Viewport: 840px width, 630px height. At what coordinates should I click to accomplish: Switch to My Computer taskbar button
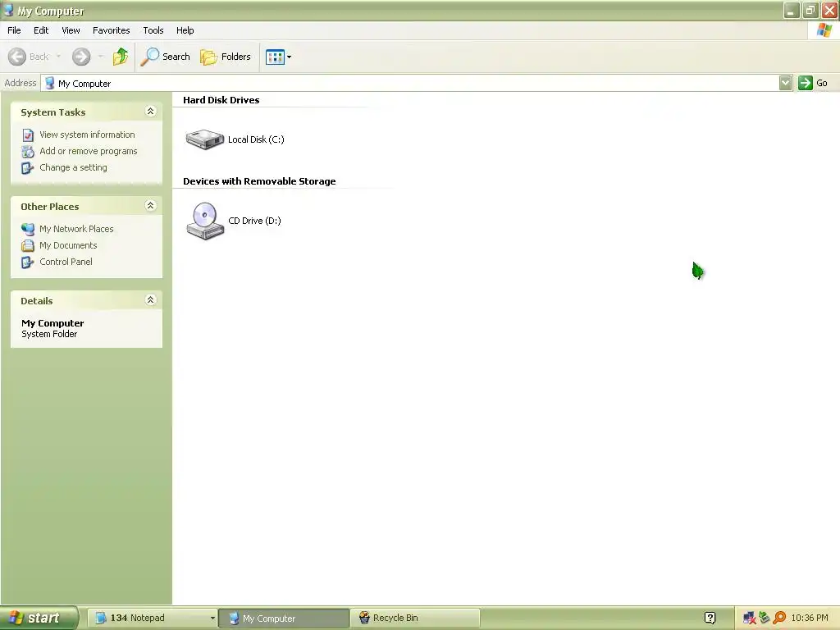284,619
